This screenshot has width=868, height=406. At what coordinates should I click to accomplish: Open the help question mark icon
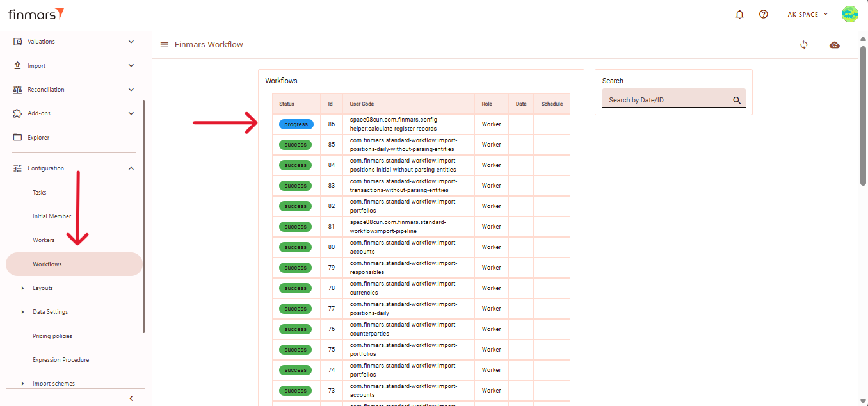pos(763,14)
